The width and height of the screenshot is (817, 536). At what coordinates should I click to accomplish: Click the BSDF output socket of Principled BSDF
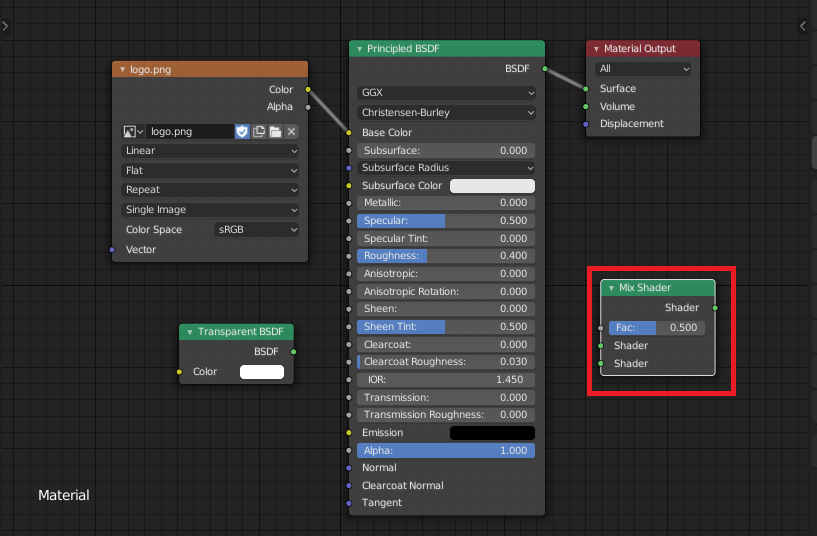[x=544, y=69]
